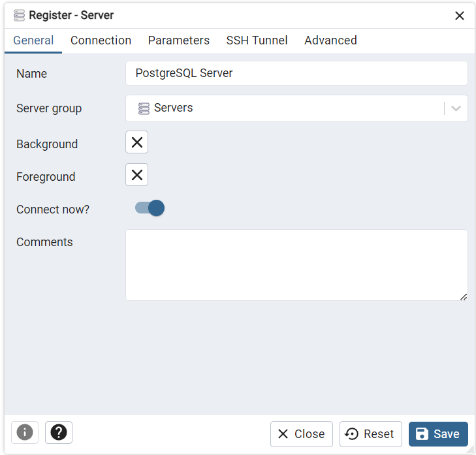Expand the Server group dropdown arrow
Viewport: 476px width, 455px height.
[x=456, y=108]
